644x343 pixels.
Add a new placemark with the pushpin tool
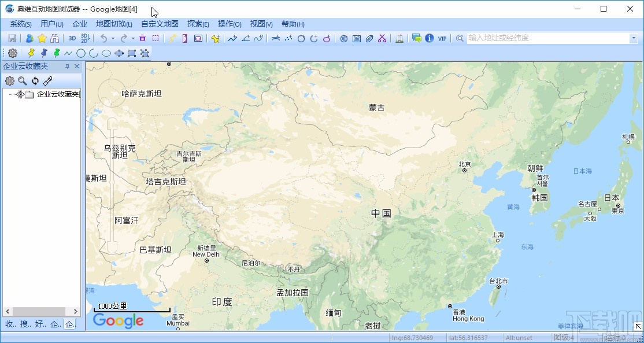214,38
